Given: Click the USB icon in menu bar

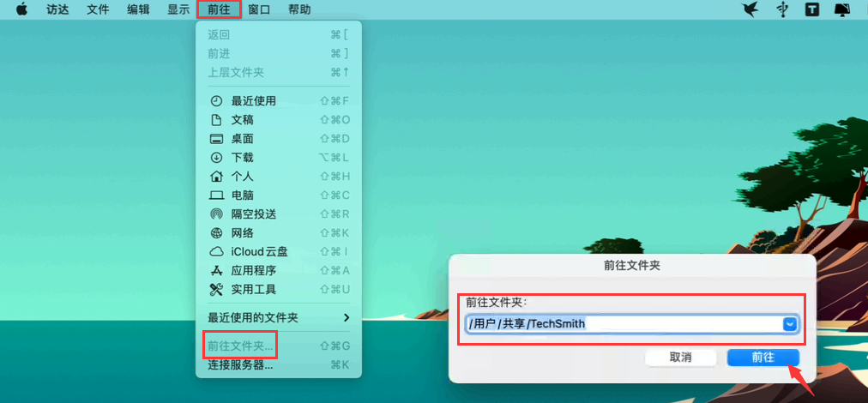Looking at the screenshot, I should [x=781, y=9].
